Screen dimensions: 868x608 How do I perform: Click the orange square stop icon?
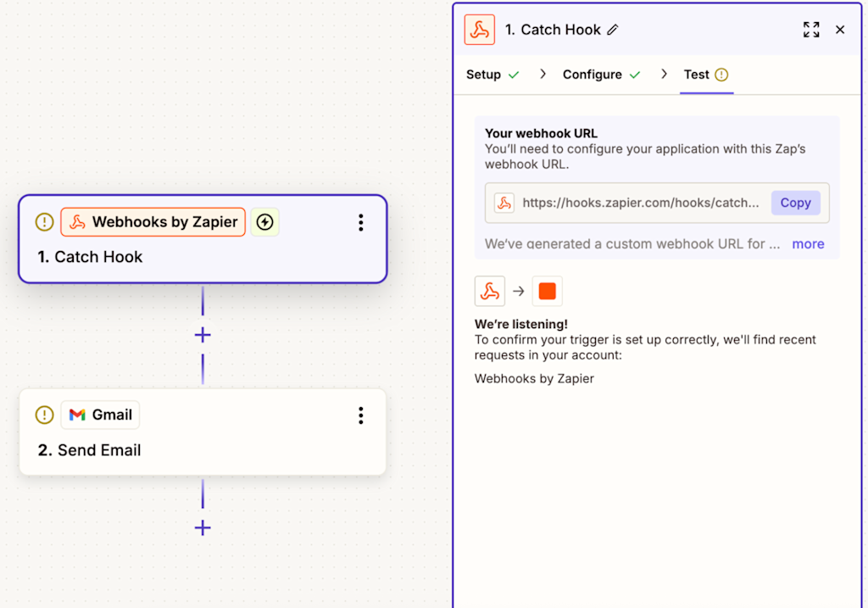pos(547,291)
